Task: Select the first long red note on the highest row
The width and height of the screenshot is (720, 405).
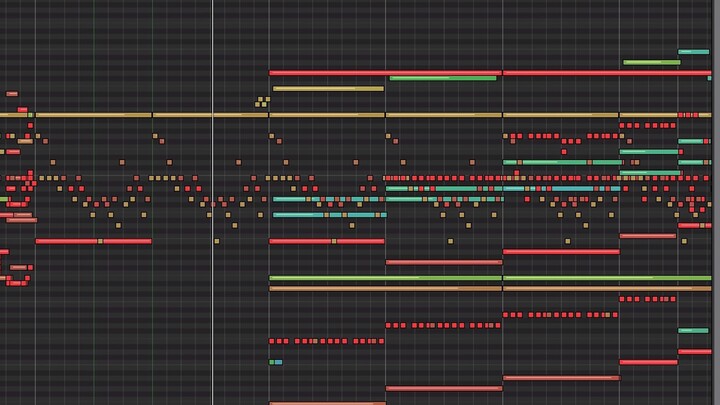Action: (385, 73)
